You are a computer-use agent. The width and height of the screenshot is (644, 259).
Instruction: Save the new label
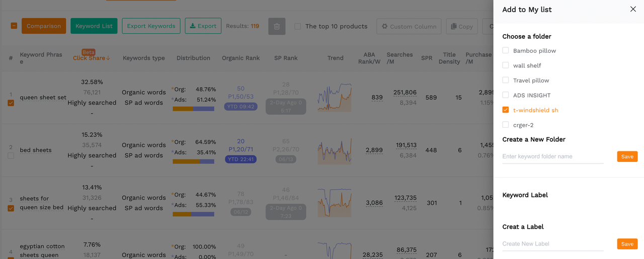627,244
